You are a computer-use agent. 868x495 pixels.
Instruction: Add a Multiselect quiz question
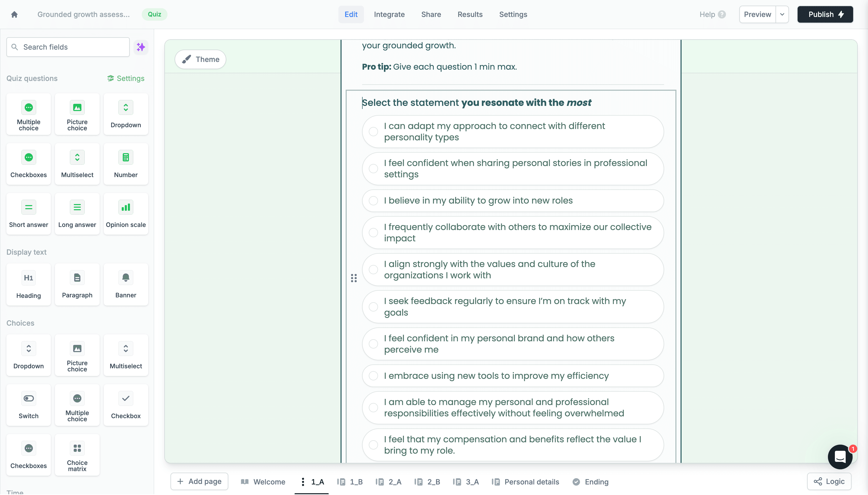(77, 164)
